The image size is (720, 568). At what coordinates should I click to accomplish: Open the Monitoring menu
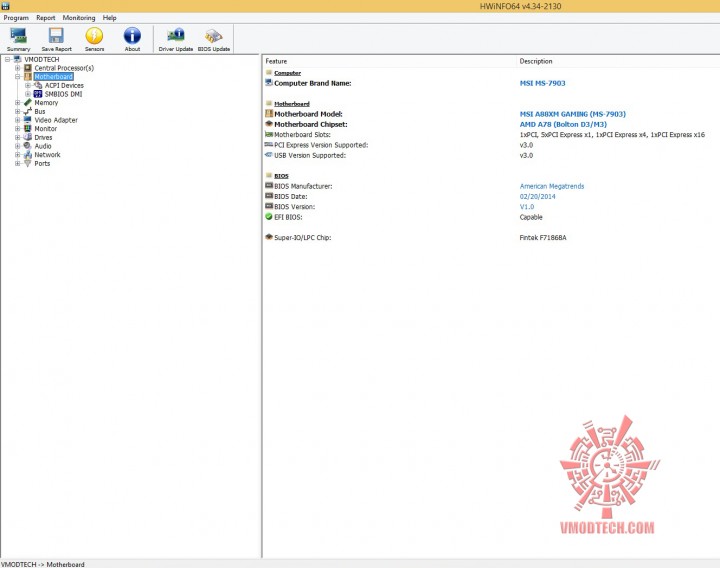(79, 18)
